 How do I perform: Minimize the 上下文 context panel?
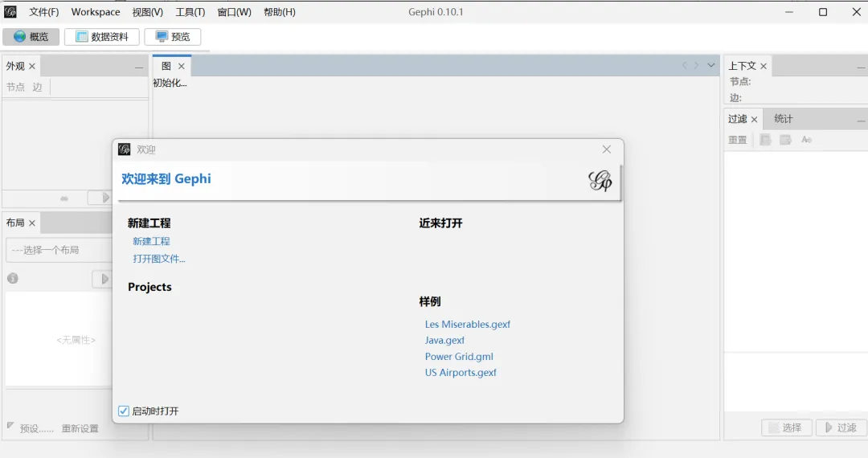[861, 67]
